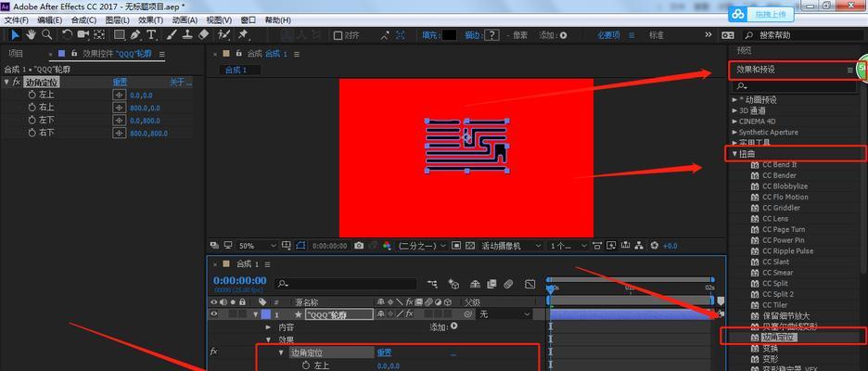868x371 pixels.
Task: Select the Roto Brush tool
Action: point(223,35)
